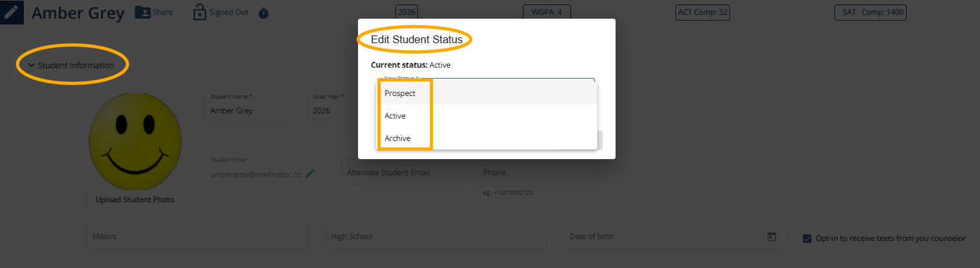Click the 2026 grad year badge
980x268 pixels.
tap(406, 12)
